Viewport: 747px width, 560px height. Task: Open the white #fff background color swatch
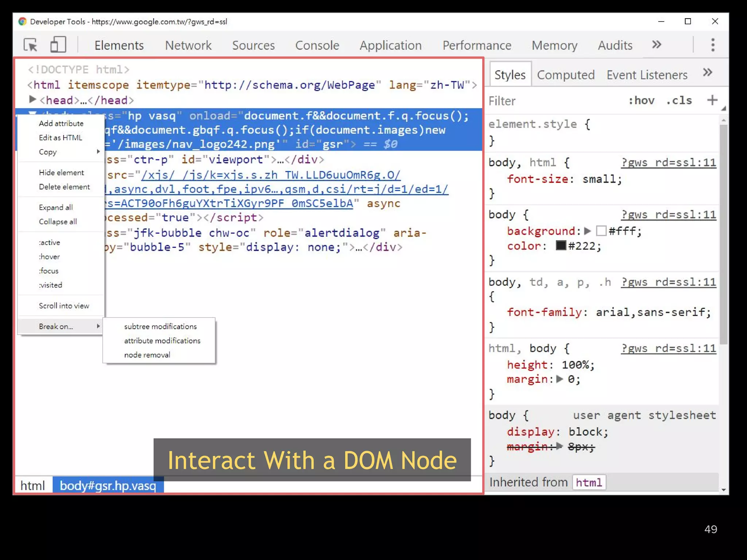601,230
